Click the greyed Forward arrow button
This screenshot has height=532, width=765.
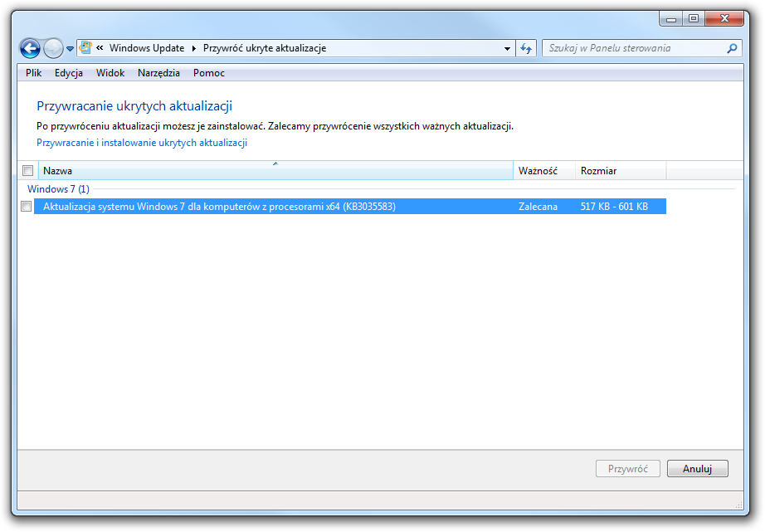(53, 48)
